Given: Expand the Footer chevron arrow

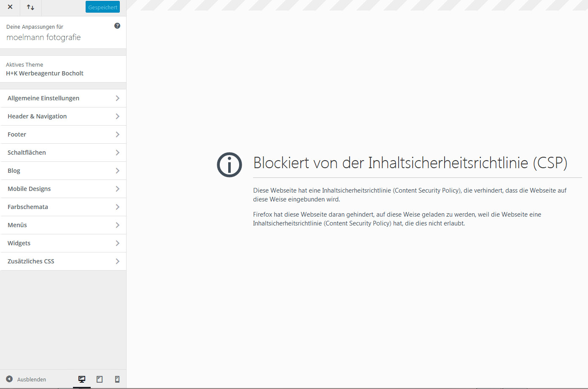Looking at the screenshot, I should (117, 134).
